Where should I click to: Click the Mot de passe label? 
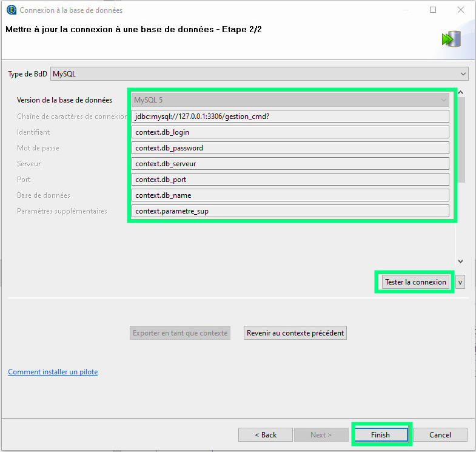click(38, 148)
